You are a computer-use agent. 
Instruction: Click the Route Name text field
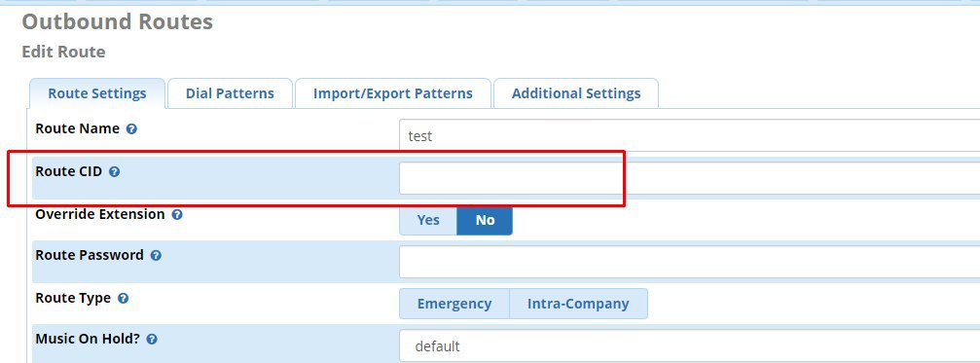click(689, 135)
